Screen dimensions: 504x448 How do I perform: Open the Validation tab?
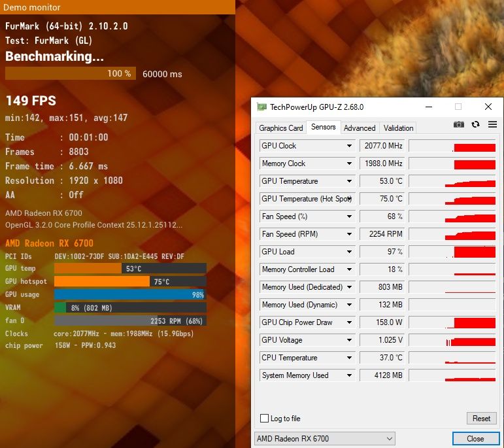[398, 128]
